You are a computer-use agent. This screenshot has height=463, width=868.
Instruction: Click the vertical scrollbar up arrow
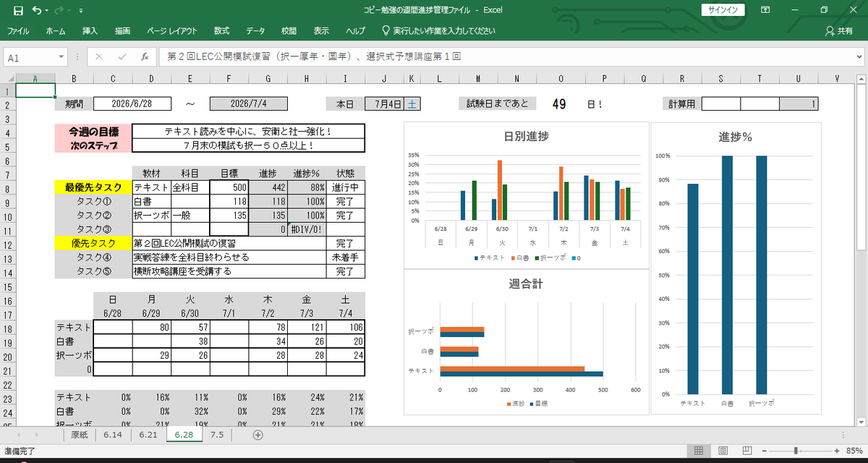pos(861,78)
